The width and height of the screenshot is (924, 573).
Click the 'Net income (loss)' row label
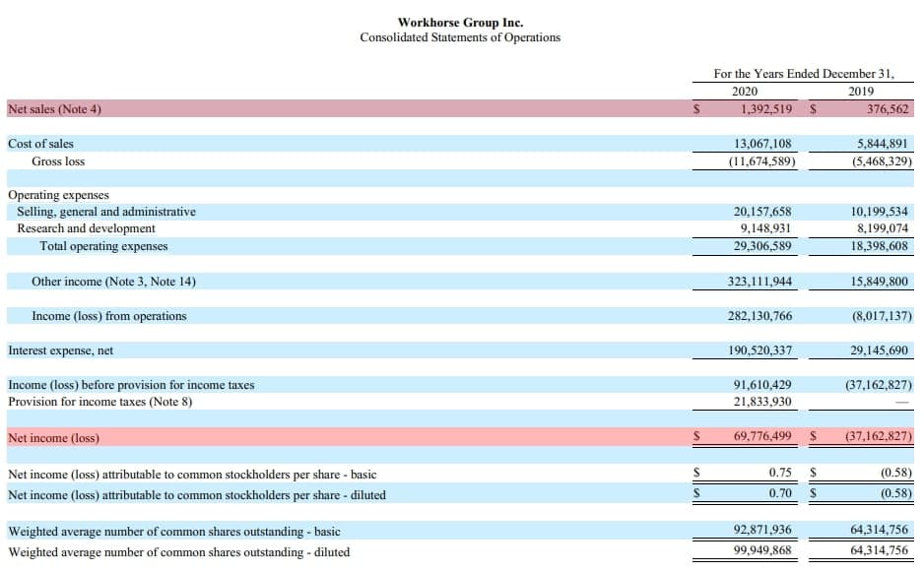point(53,438)
